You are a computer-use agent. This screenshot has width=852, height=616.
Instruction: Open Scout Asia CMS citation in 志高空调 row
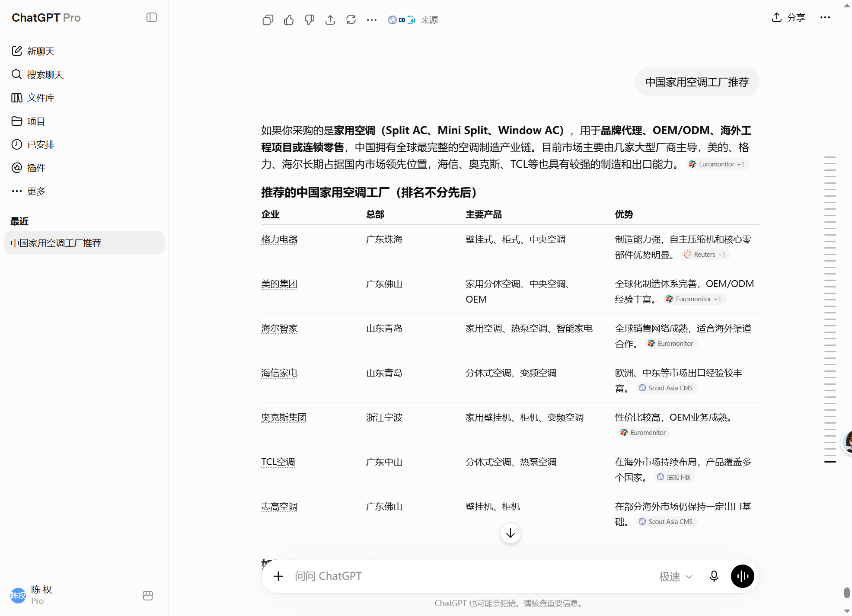(x=667, y=522)
